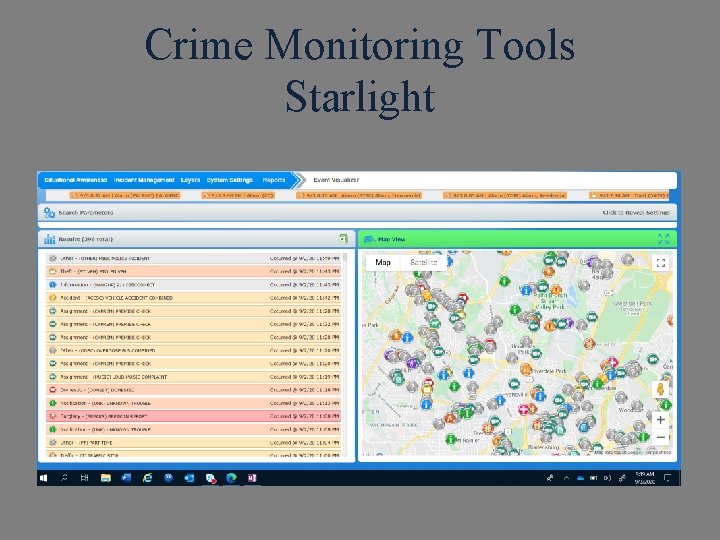720x540 pixels.
Task: Open File Explorer from the taskbar
Action: coord(106,478)
